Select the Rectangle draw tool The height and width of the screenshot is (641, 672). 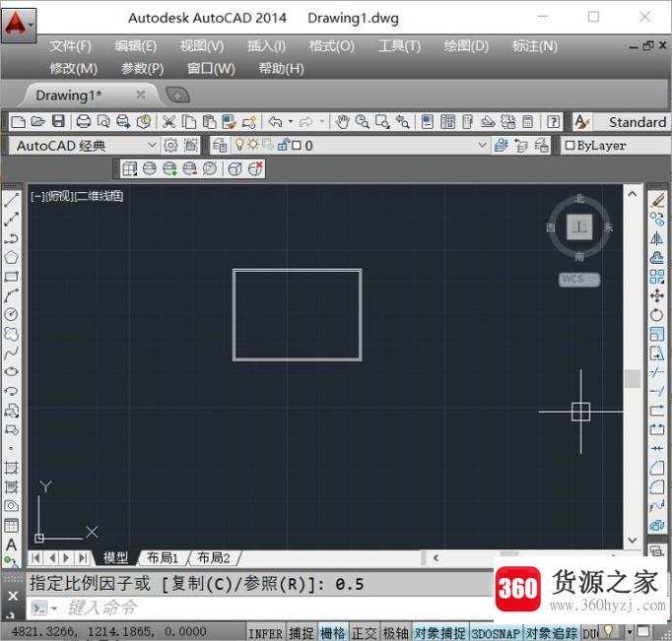tap(12, 277)
